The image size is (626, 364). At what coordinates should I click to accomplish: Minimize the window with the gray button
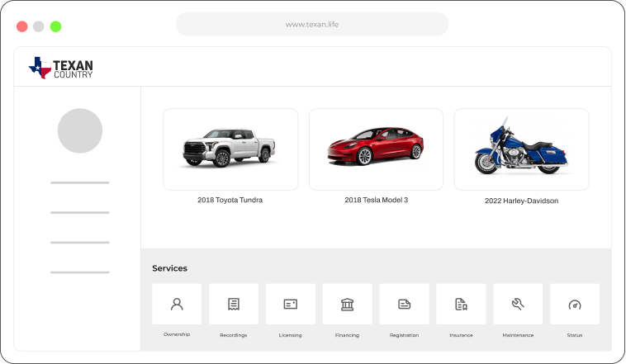(38, 26)
